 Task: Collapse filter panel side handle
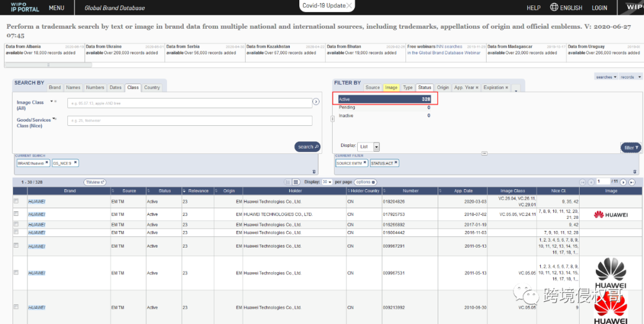tap(332, 118)
